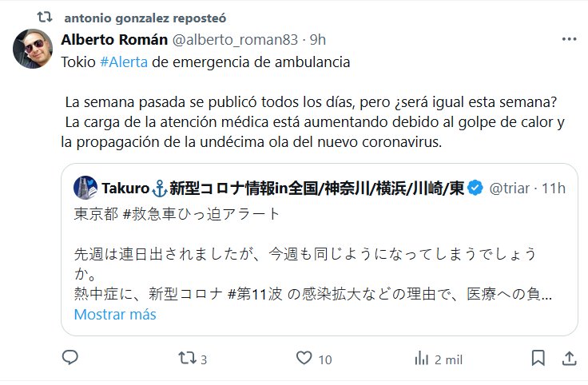Visit the @alberto_roman83 handle

point(235,39)
